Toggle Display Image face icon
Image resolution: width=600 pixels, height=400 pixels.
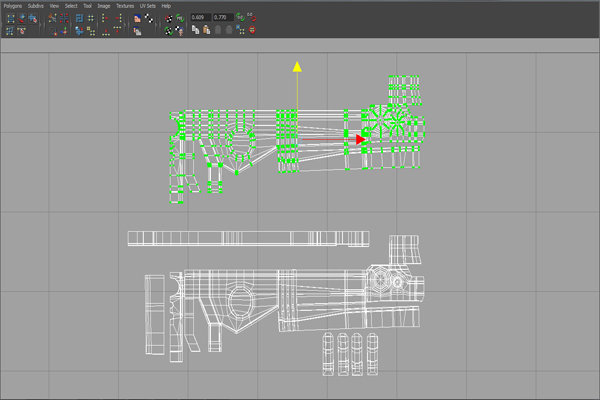point(137,18)
